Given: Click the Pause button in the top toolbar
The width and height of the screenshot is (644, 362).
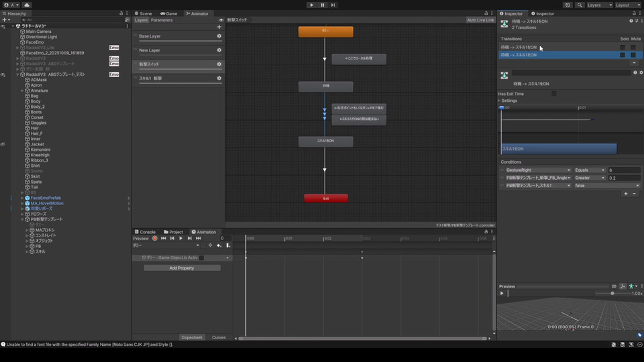Looking at the screenshot, I should [323, 5].
